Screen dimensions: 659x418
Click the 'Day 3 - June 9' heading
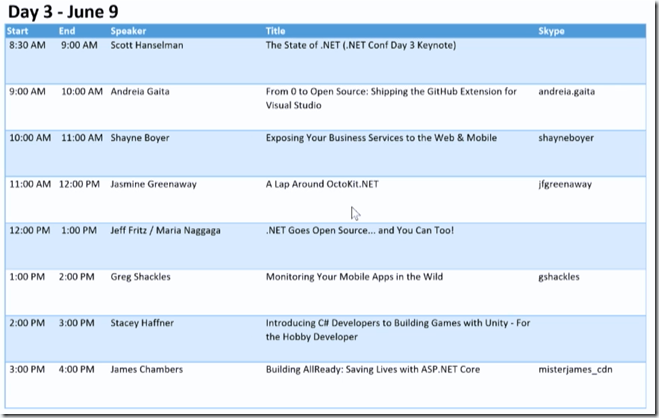pyautogui.click(x=63, y=12)
